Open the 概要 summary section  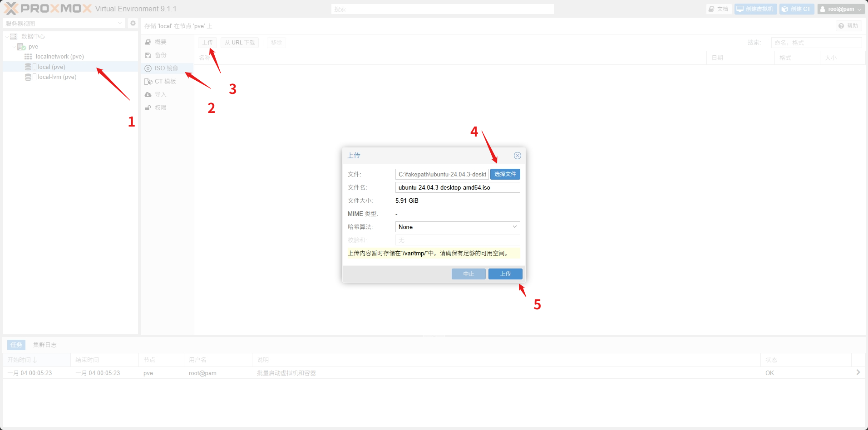tap(160, 42)
